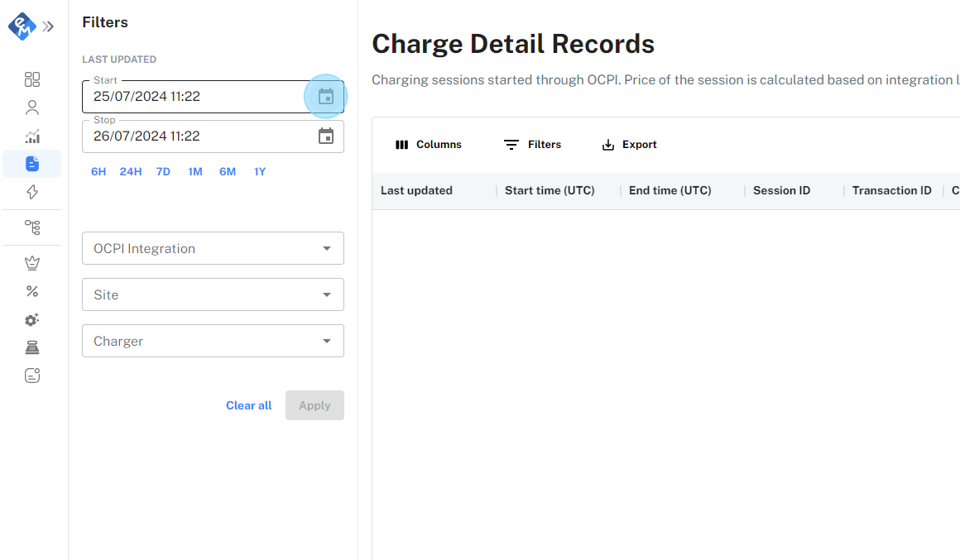Expand the Site dropdown
The width and height of the screenshot is (960, 560).
(x=213, y=294)
